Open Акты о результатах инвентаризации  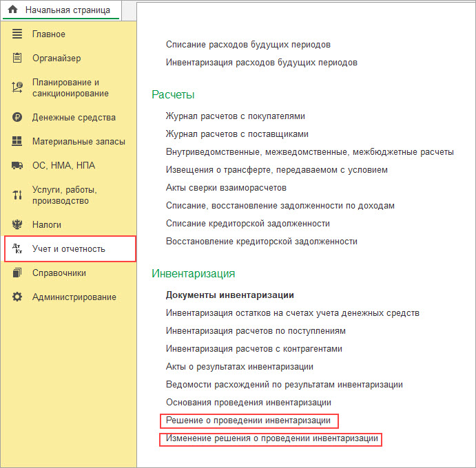(x=239, y=367)
